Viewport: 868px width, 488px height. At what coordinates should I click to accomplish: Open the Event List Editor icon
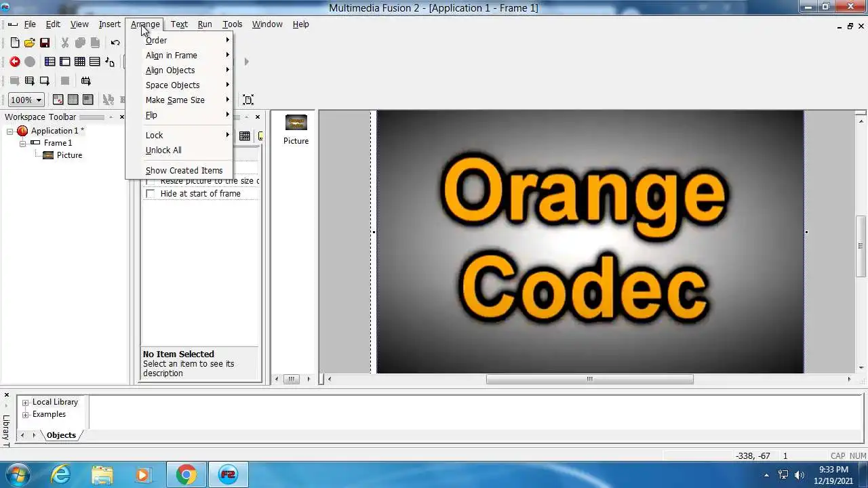95,62
